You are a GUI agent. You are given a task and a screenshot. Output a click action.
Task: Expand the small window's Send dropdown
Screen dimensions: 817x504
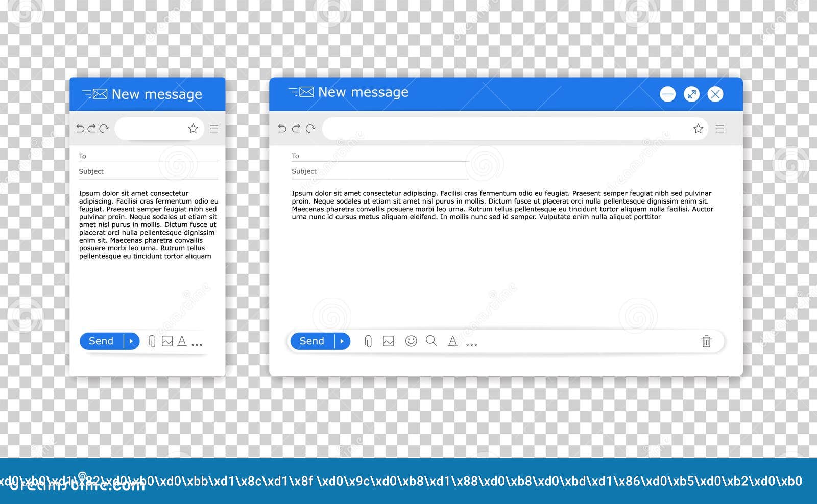point(132,341)
